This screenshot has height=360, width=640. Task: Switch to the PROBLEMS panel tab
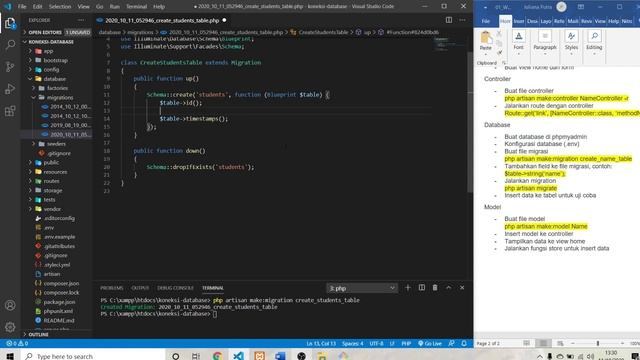pyautogui.click(x=111, y=288)
